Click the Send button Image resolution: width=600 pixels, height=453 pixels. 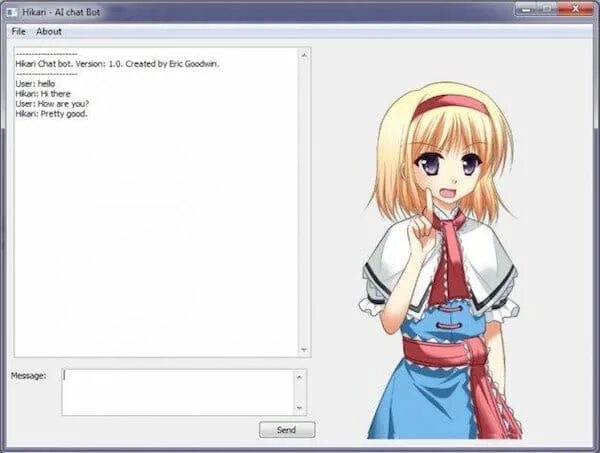287,430
